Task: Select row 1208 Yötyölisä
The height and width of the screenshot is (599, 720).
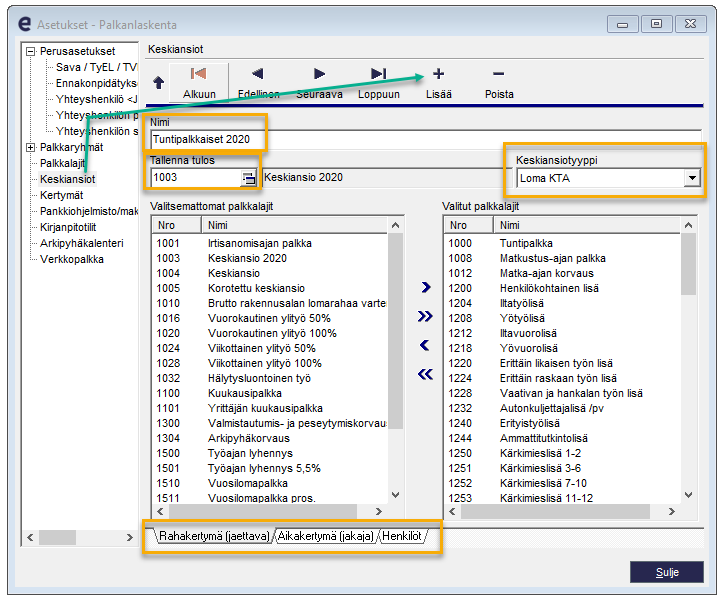Action: click(x=562, y=318)
